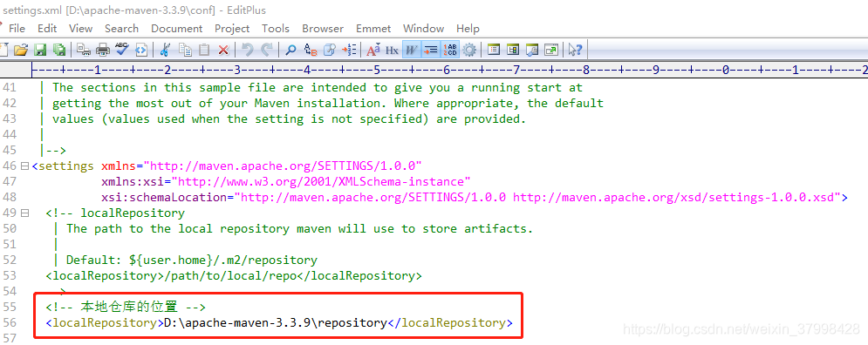Viewport: 868px width, 345px height.
Task: Copy the selection with the toolbar icon
Action: [186, 50]
